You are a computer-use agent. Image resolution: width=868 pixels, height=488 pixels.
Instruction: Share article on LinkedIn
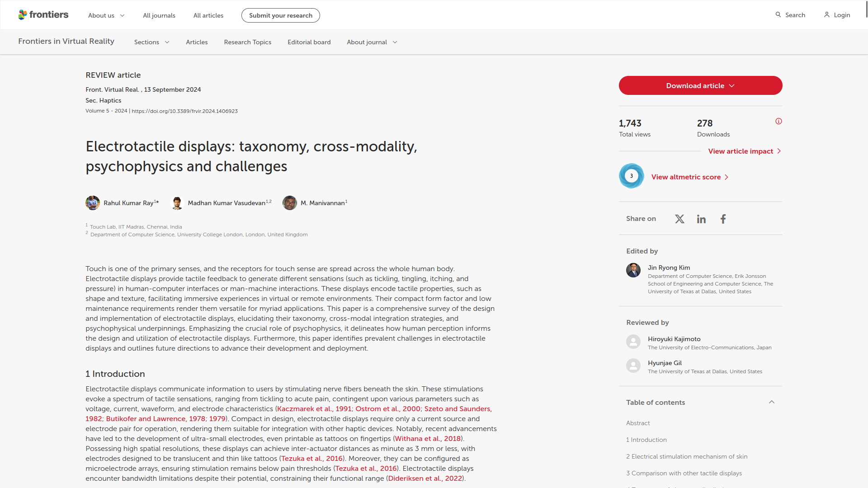[x=701, y=219]
